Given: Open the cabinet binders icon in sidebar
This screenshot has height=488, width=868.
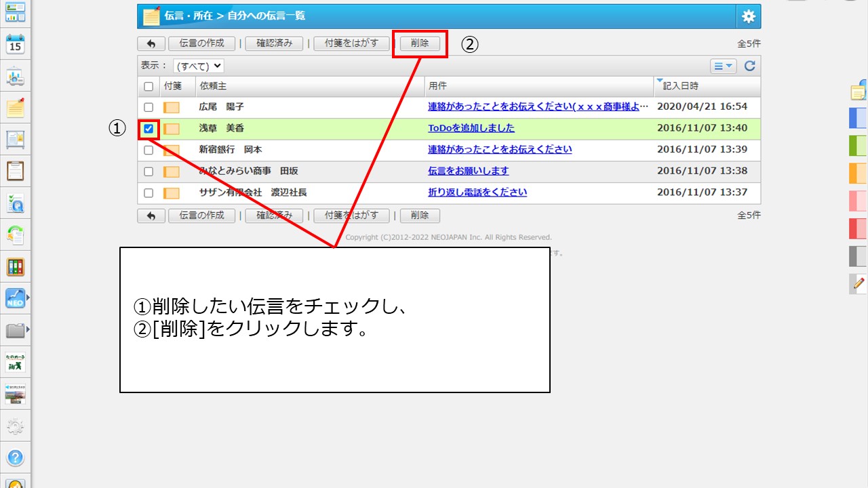Looking at the screenshot, I should (x=15, y=267).
